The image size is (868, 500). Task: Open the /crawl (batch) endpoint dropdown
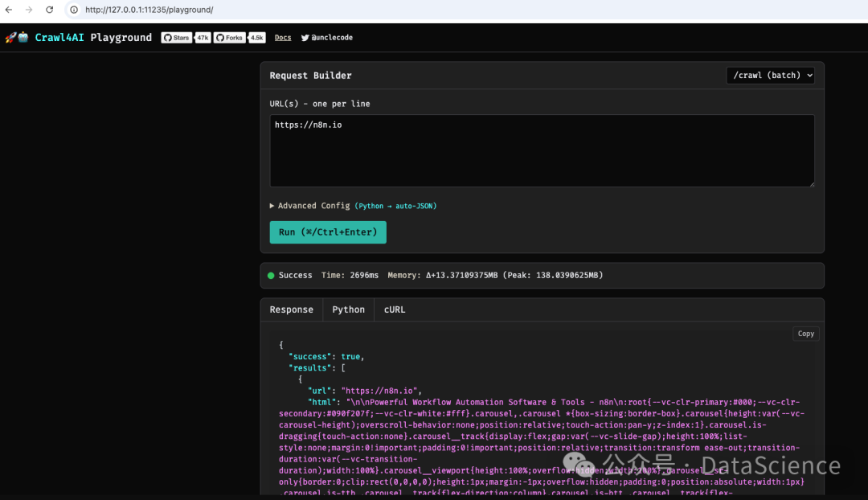(770, 75)
